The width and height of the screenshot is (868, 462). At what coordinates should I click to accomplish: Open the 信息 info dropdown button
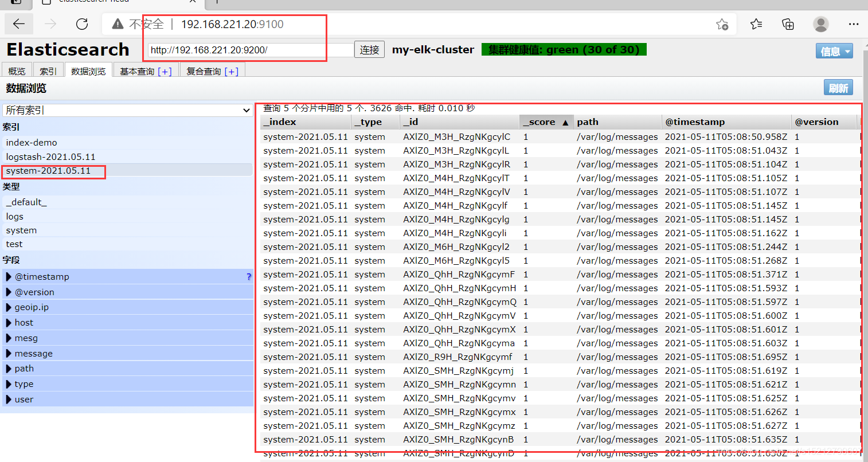point(834,51)
